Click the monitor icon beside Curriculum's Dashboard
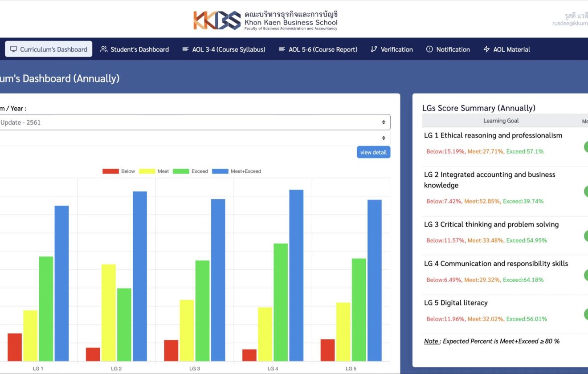This screenshot has width=588, height=374. pos(13,49)
